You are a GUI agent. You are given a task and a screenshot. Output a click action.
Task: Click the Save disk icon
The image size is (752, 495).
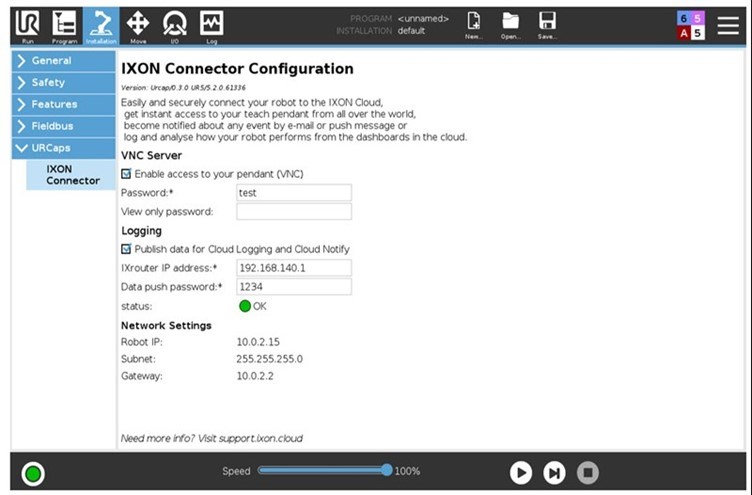547,26
